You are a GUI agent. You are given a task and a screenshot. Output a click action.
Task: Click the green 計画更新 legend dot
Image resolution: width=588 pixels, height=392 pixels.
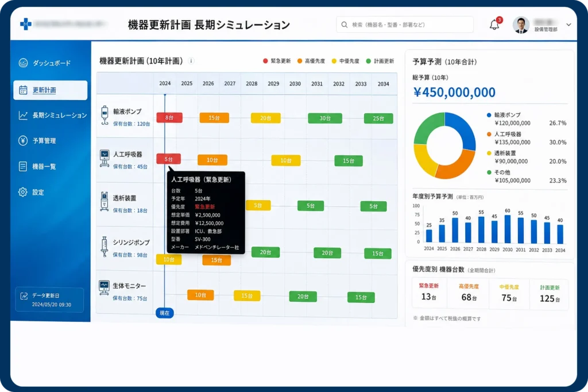(368, 61)
